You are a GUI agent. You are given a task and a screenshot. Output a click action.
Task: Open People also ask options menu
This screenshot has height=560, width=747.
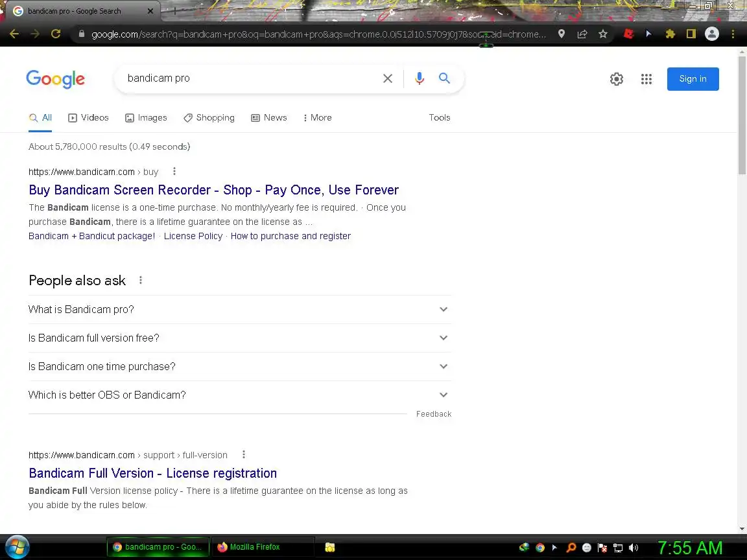(x=141, y=280)
